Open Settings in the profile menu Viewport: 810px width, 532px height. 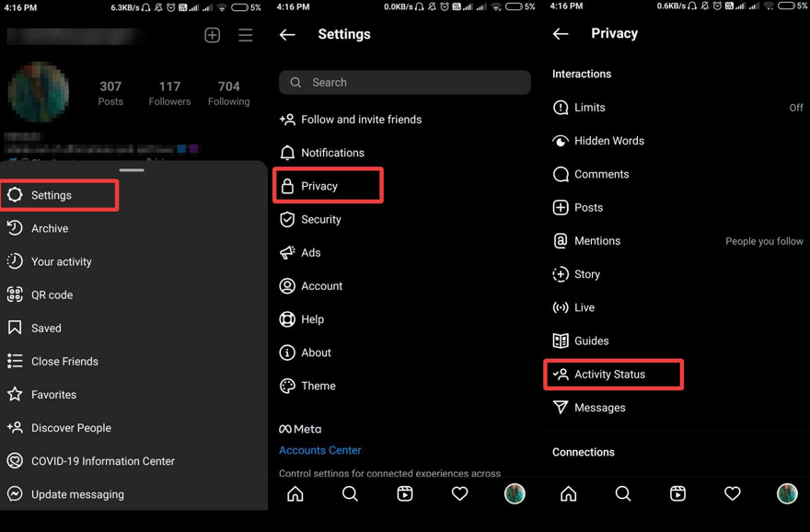pyautogui.click(x=60, y=195)
